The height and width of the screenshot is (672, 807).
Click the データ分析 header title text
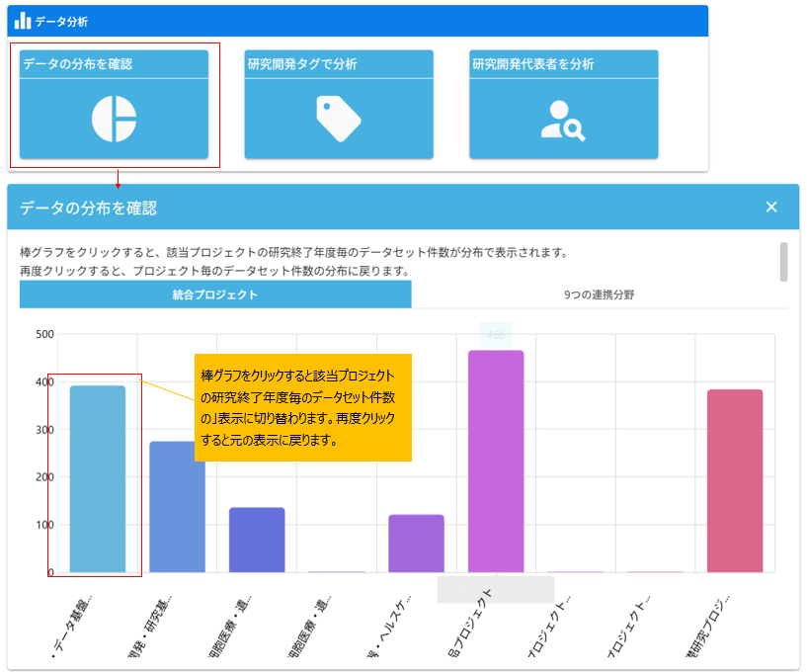tap(61, 21)
